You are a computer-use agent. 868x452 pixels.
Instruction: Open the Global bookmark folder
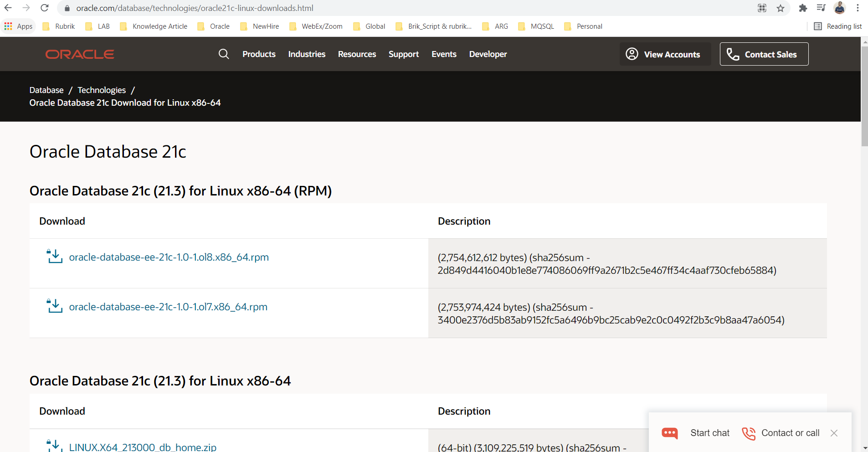click(369, 26)
